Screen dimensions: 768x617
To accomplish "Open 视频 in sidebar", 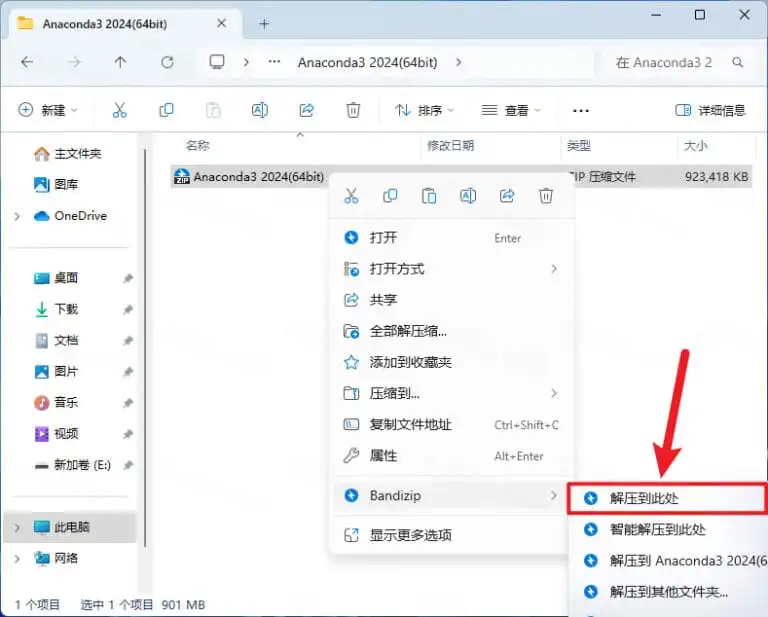I will click(x=56, y=434).
